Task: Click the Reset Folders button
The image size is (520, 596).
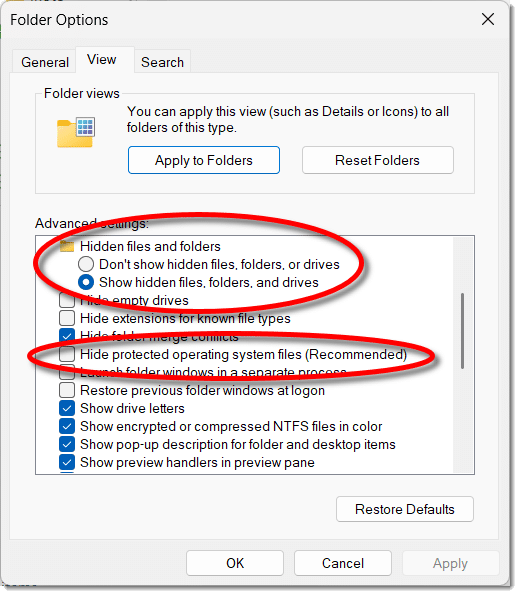Action: (377, 160)
